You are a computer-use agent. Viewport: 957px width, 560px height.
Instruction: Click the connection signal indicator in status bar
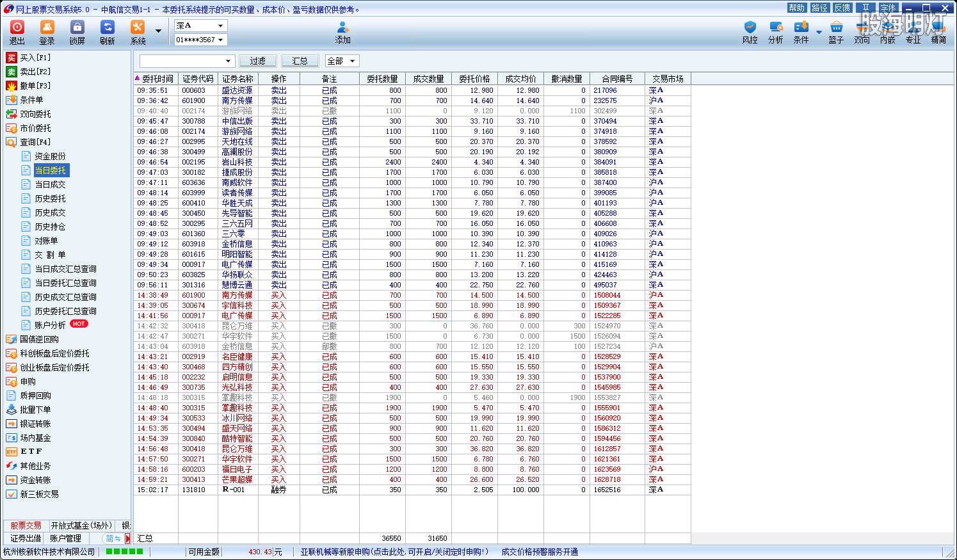coord(125,552)
